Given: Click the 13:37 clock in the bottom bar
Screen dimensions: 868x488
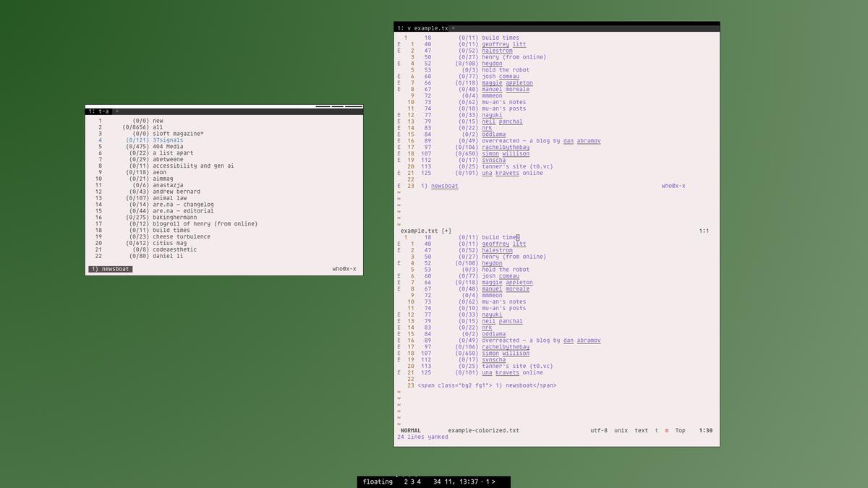Looking at the screenshot, I should click(469, 481).
